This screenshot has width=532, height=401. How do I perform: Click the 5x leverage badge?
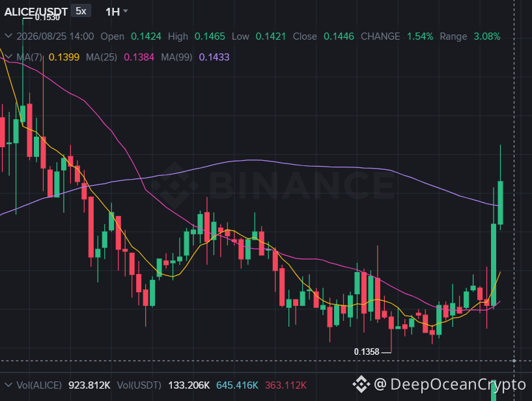pos(81,11)
